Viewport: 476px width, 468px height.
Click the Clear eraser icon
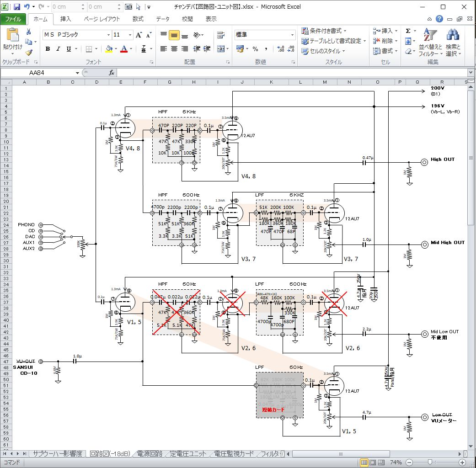[x=408, y=51]
